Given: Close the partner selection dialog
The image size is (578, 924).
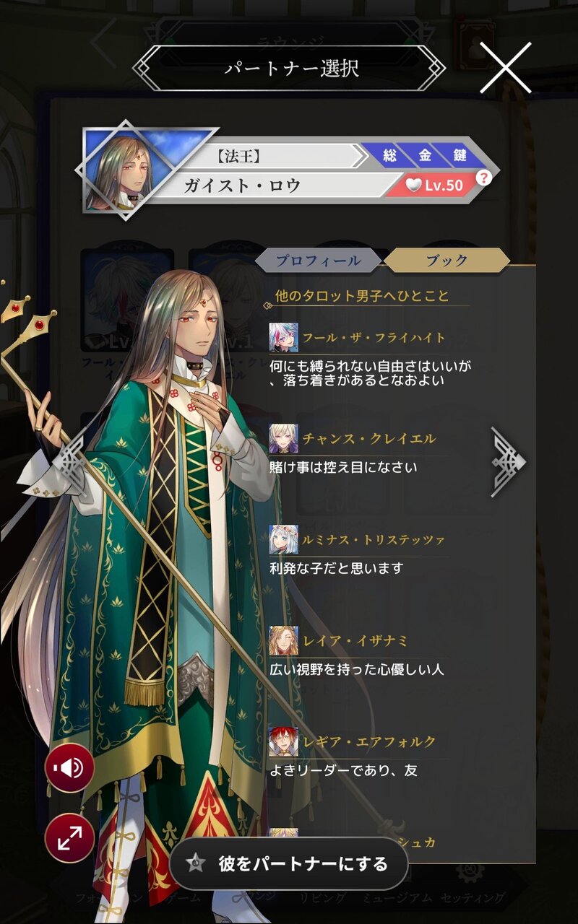Looking at the screenshot, I should 506,67.
